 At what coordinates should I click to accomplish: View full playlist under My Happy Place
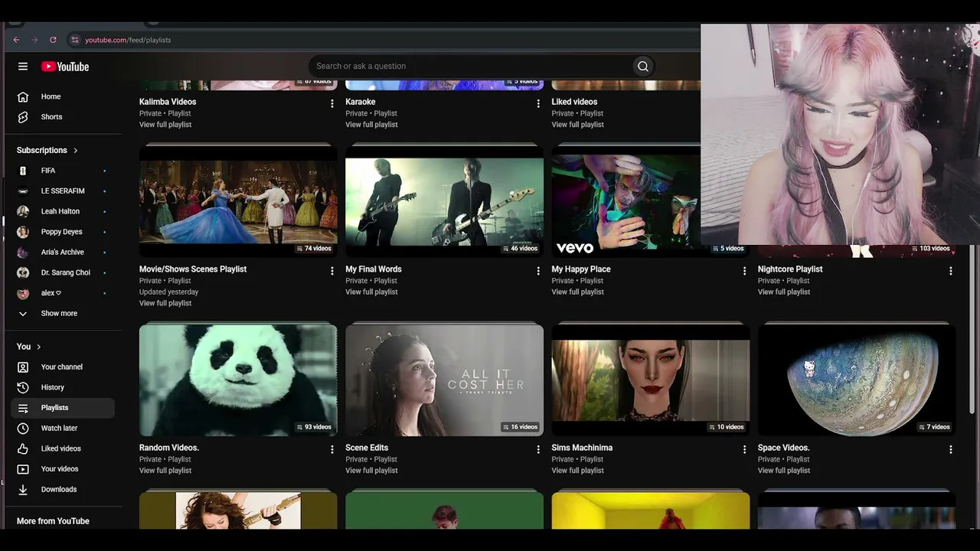[x=577, y=292]
